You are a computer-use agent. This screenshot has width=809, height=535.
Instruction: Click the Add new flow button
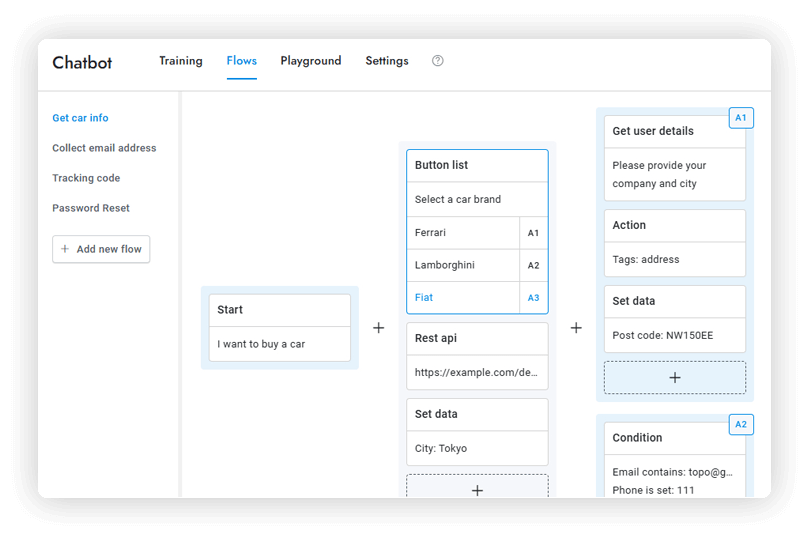click(101, 249)
